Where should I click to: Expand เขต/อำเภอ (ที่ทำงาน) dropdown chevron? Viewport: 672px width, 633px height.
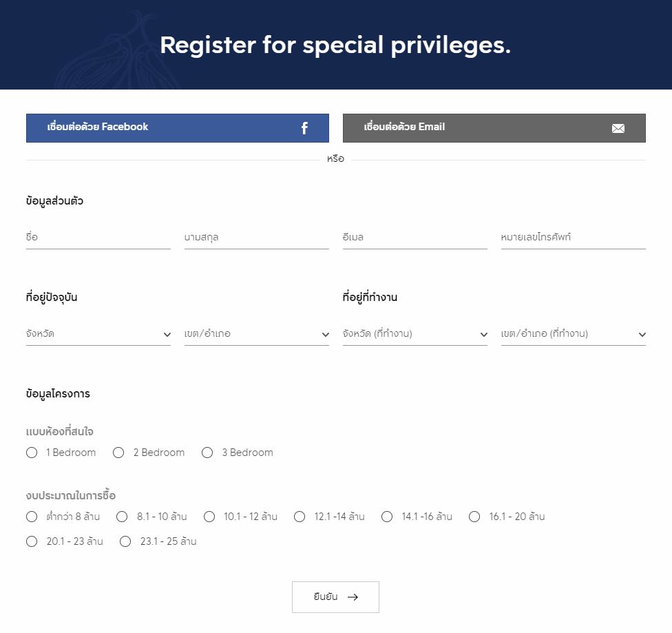642,335
